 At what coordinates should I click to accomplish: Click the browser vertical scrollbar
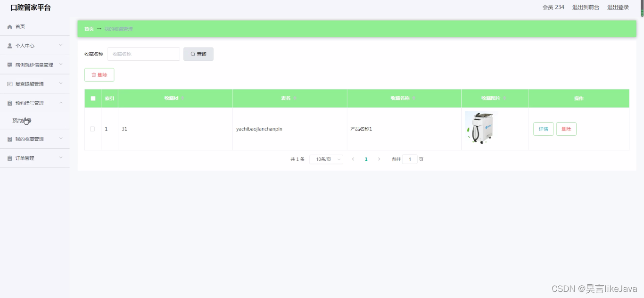point(642,8)
